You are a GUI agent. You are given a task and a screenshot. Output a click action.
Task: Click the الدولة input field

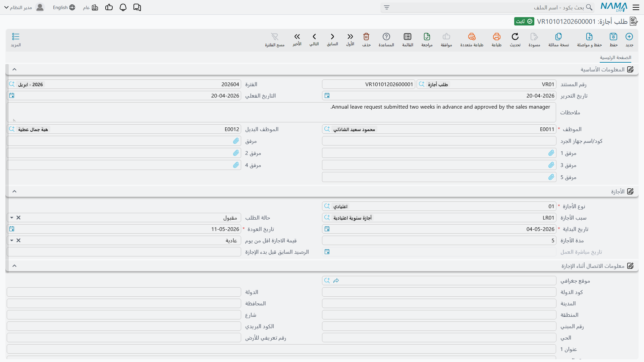(x=124, y=292)
